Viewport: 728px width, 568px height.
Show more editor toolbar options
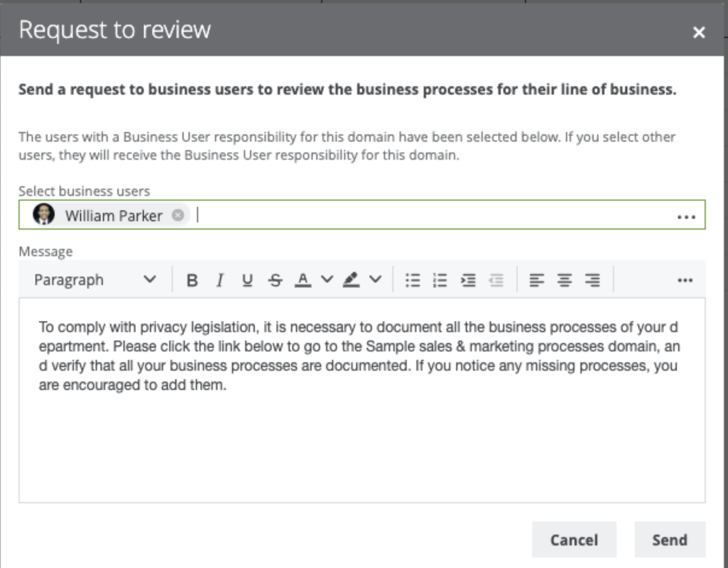685,280
